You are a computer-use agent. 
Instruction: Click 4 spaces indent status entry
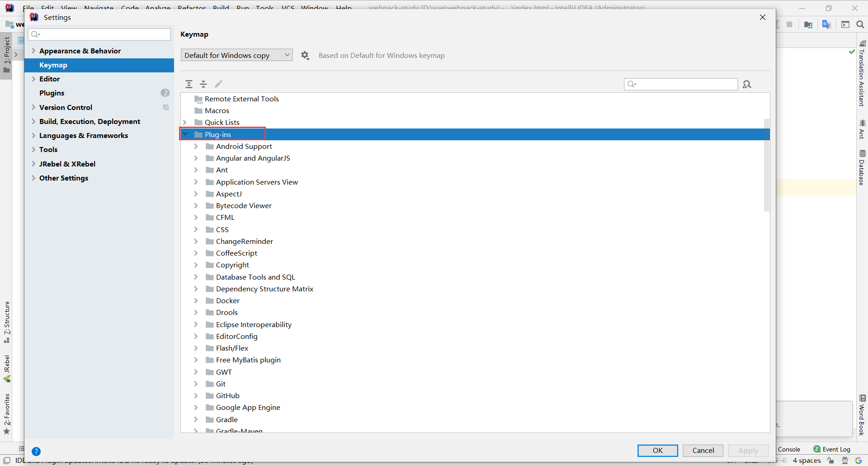[807, 460]
